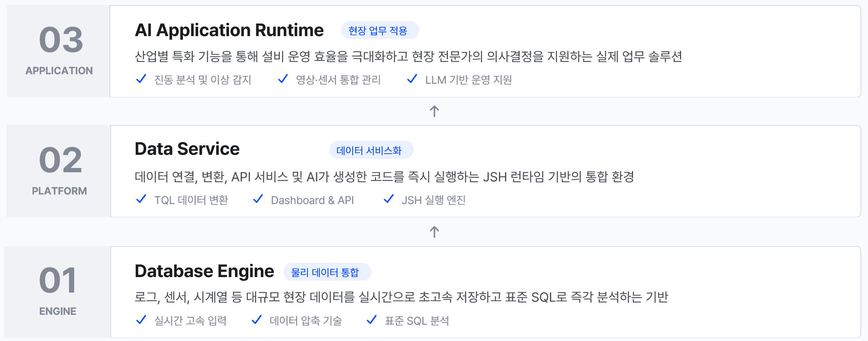The height and width of the screenshot is (341, 868).
Task: Click the checkmark beside 실시간 고속 입력
Action: click(x=141, y=320)
